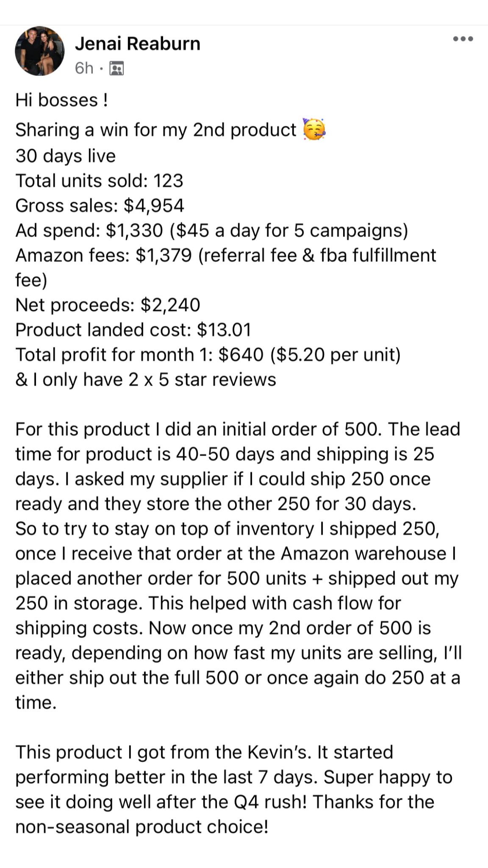Screen dimensions: 488x868
Task: Select the "Net proceeds: $2,240" line
Action: (108, 305)
